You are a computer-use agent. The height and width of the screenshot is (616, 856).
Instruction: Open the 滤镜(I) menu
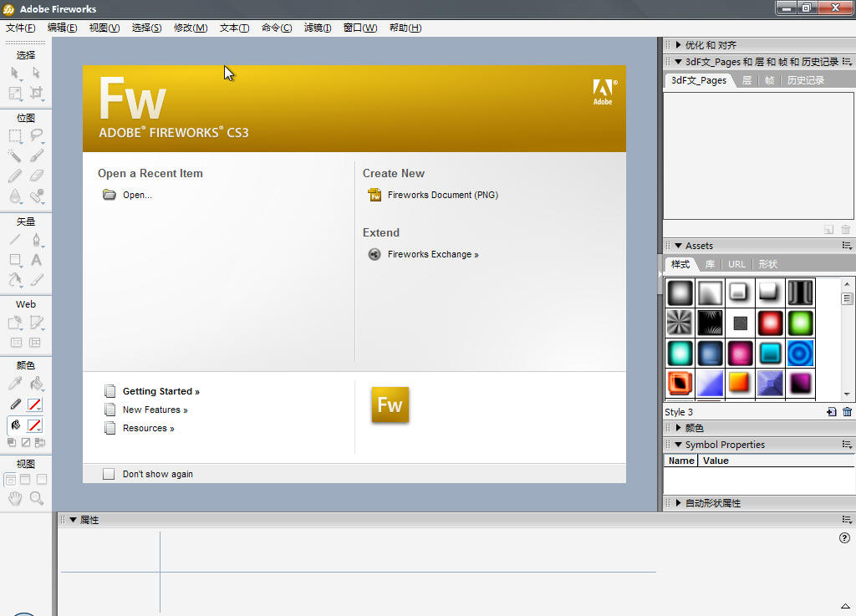317,28
